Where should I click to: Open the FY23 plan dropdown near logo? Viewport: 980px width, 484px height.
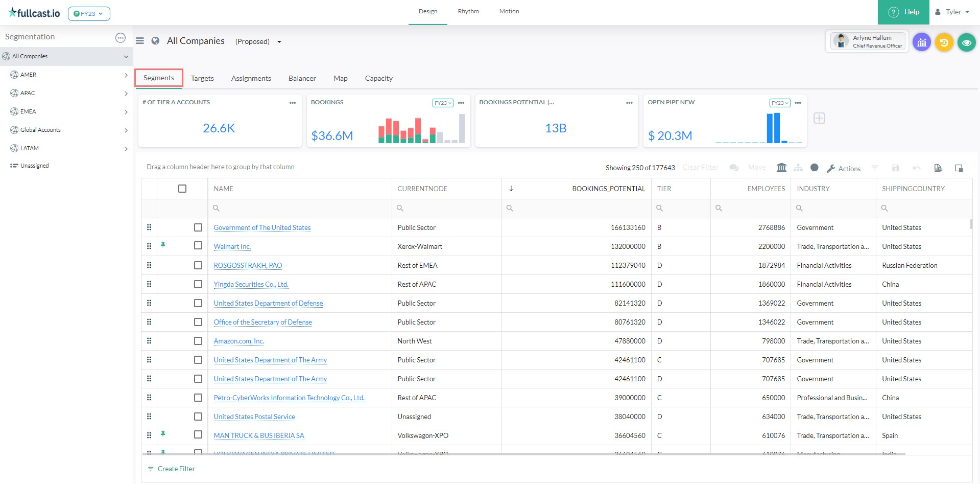click(x=89, y=14)
